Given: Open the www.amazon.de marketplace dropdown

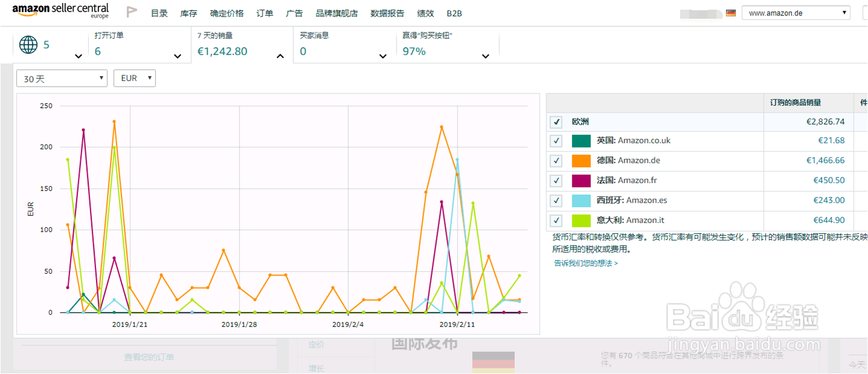Looking at the screenshot, I should tap(796, 13).
